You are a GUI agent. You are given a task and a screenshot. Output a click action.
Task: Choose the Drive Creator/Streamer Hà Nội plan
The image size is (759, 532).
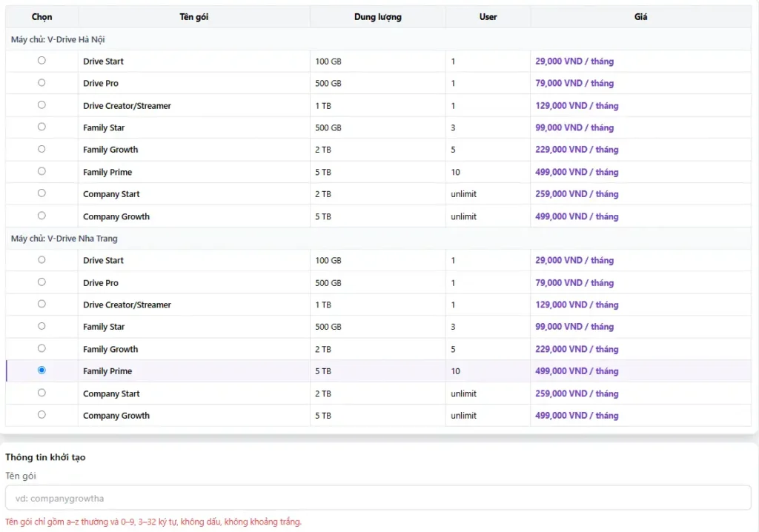(41, 105)
